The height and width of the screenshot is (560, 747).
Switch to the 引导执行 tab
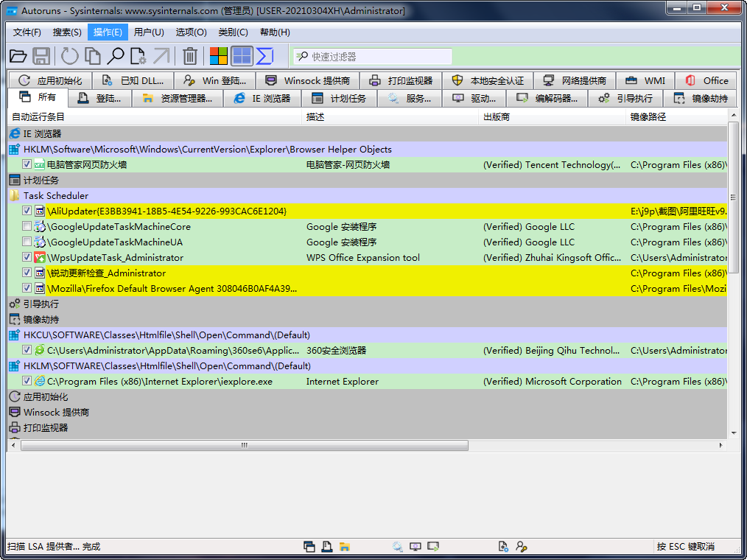625,99
